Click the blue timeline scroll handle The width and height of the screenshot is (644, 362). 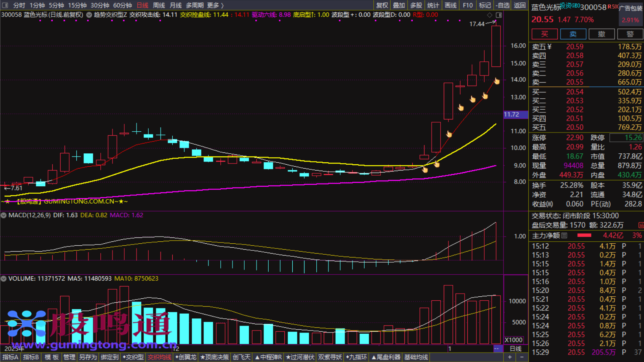point(497,349)
